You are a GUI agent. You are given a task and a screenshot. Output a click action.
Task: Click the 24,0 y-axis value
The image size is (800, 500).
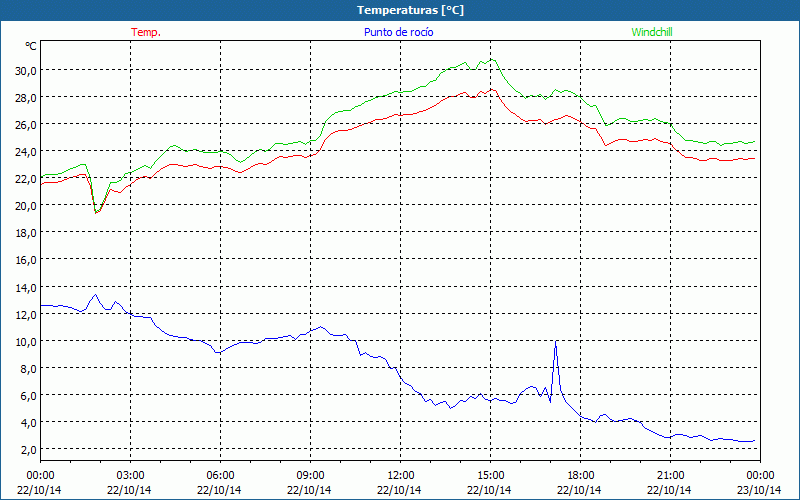(26, 152)
